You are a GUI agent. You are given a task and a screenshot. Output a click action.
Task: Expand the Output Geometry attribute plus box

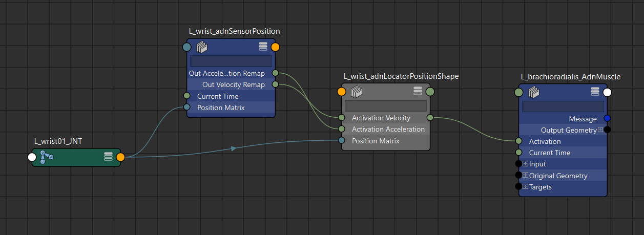click(x=600, y=130)
